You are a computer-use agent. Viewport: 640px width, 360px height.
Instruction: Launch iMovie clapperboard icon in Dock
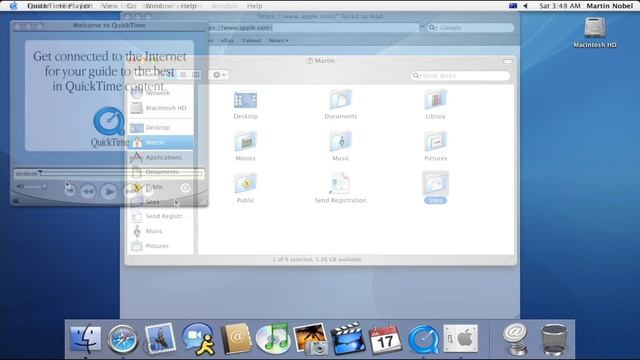pyautogui.click(x=348, y=339)
